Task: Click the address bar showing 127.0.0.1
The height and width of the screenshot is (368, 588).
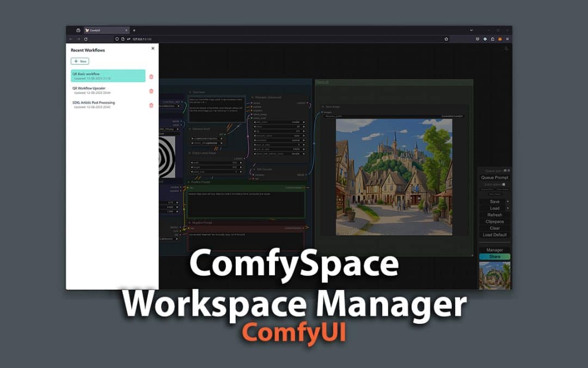Action: coord(281,39)
